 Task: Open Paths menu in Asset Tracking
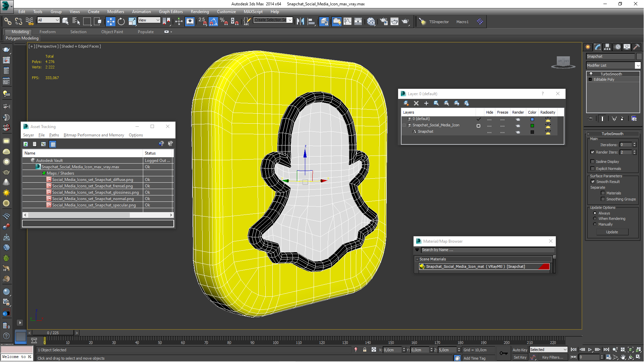pyautogui.click(x=54, y=135)
